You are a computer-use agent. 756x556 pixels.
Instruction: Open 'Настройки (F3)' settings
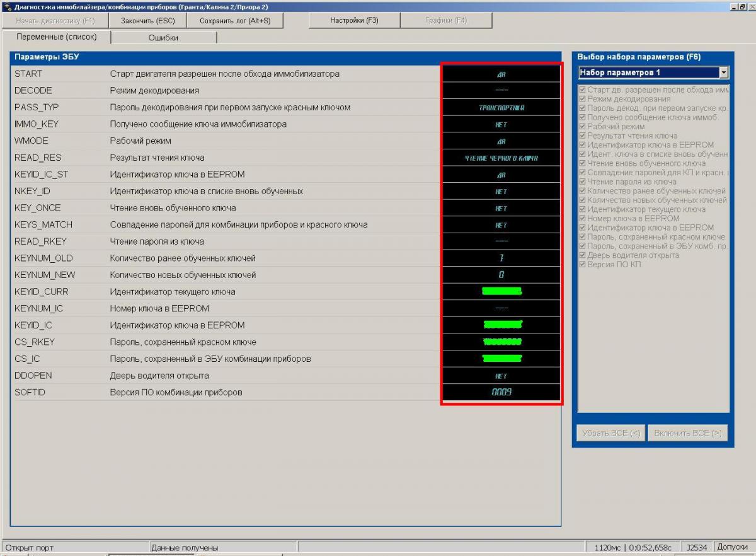(354, 21)
